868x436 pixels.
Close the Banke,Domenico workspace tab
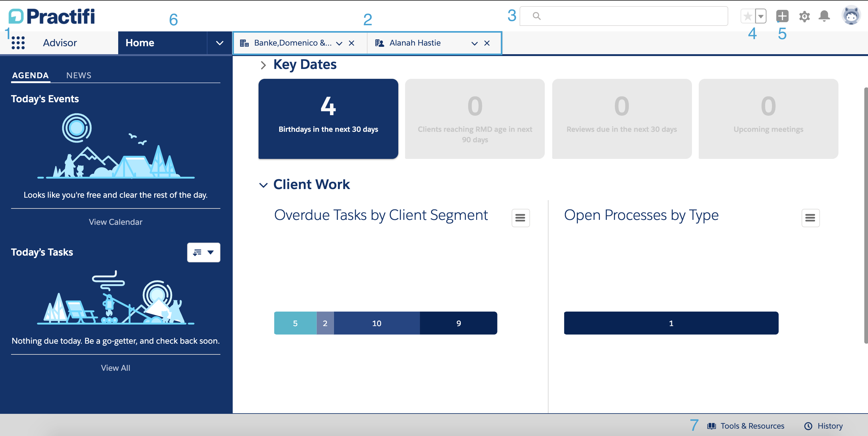352,43
